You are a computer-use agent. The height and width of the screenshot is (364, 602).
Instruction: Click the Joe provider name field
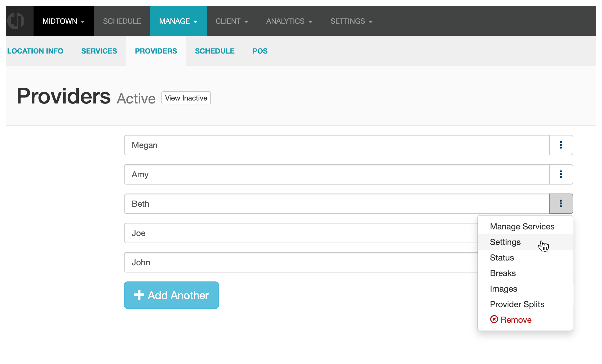[300, 233]
